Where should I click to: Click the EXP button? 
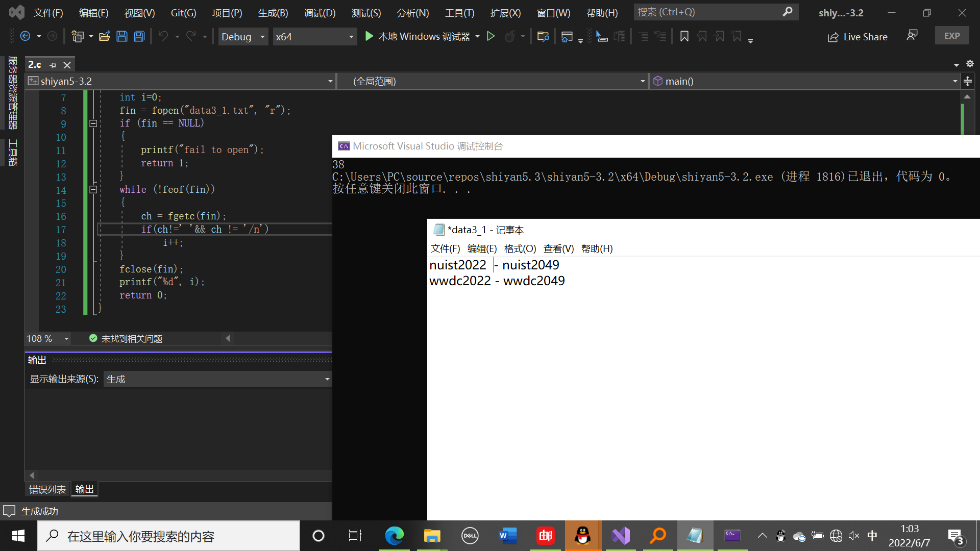951,36
